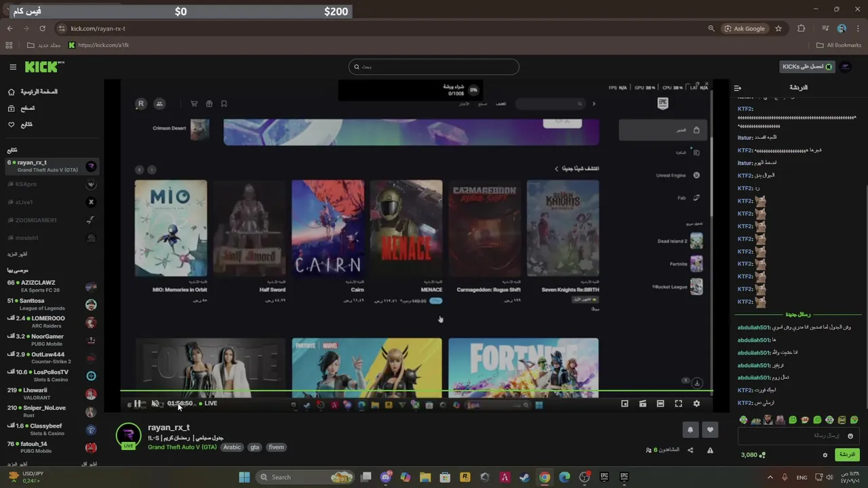Click the fivem tag
The image size is (868, 488).
pyautogui.click(x=276, y=447)
